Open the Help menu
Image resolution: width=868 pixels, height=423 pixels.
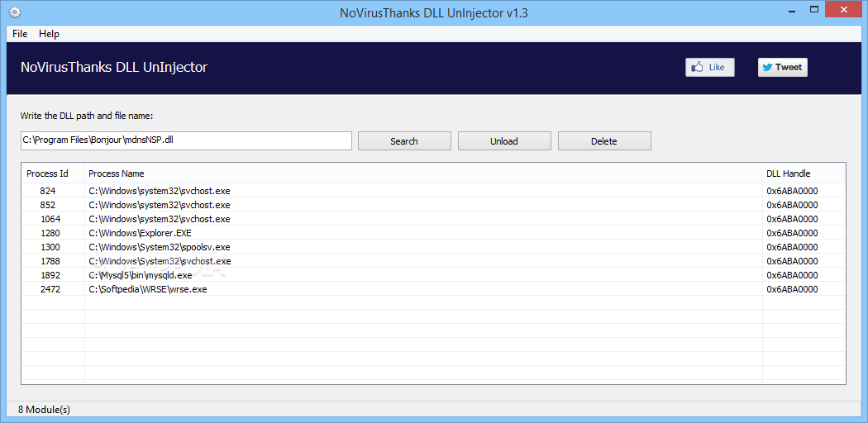click(x=49, y=34)
